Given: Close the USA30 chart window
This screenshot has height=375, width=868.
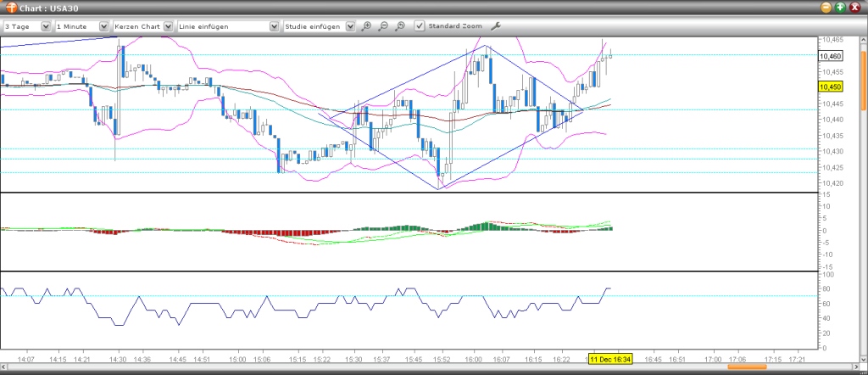Looking at the screenshot, I should (854, 7).
